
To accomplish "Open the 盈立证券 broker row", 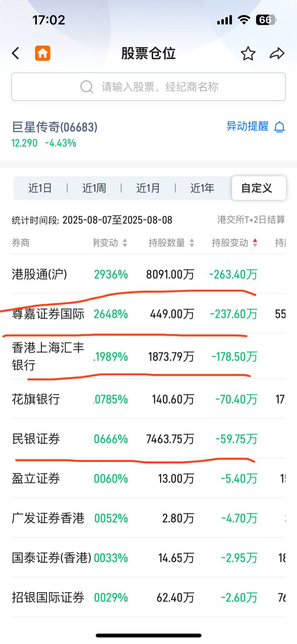I will (x=148, y=478).
